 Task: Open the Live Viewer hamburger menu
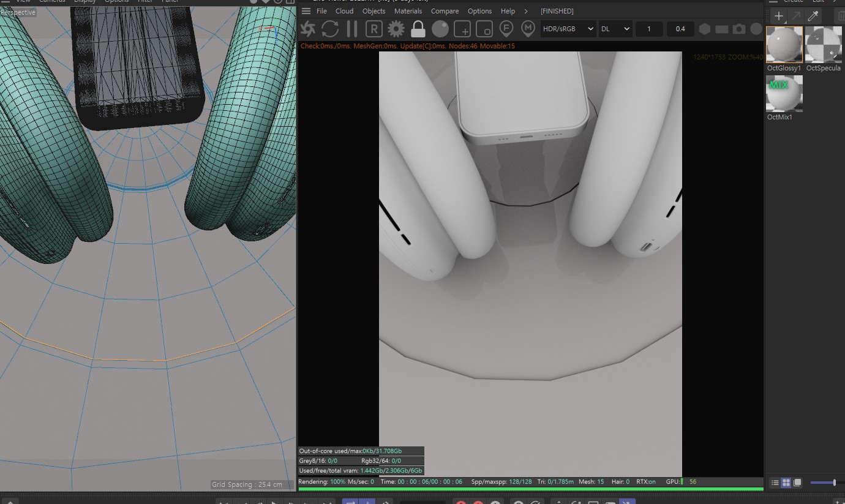click(x=306, y=11)
